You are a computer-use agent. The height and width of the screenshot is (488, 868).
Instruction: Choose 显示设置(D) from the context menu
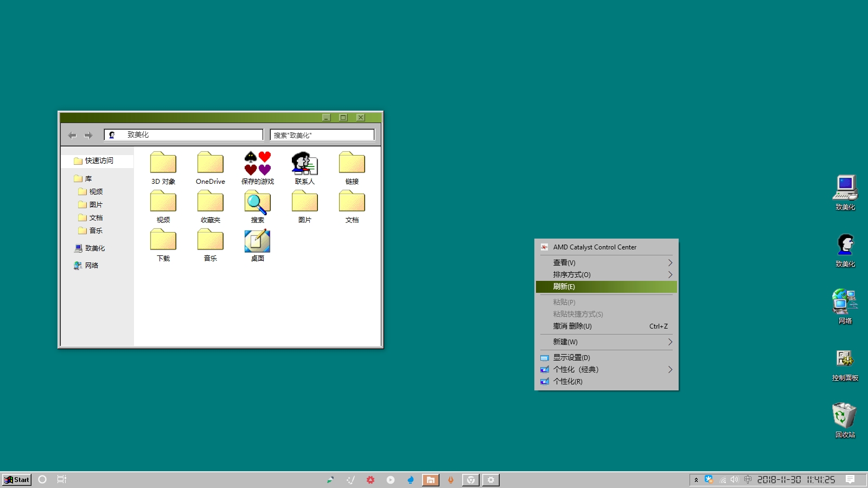tap(571, 357)
